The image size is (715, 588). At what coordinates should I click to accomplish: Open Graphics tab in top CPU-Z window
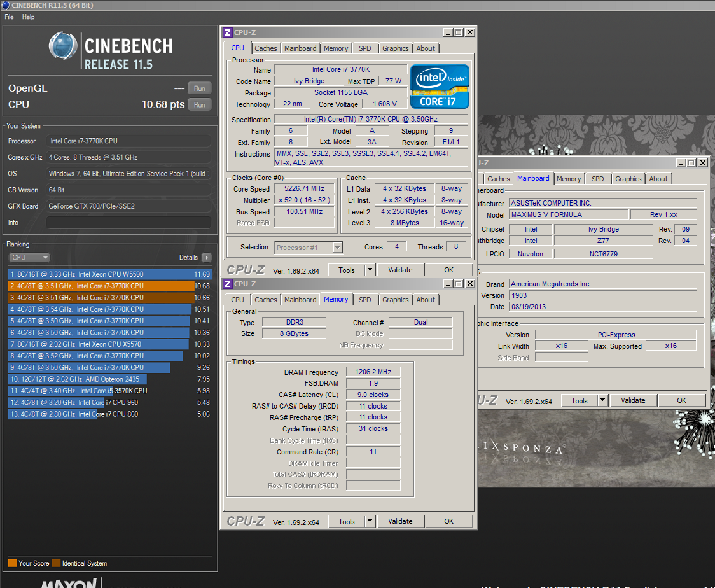[395, 48]
